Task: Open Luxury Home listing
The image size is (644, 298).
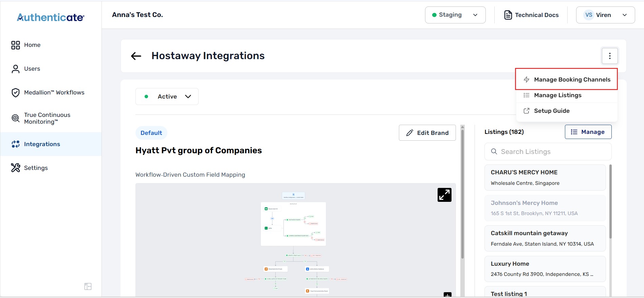Action: click(545, 269)
